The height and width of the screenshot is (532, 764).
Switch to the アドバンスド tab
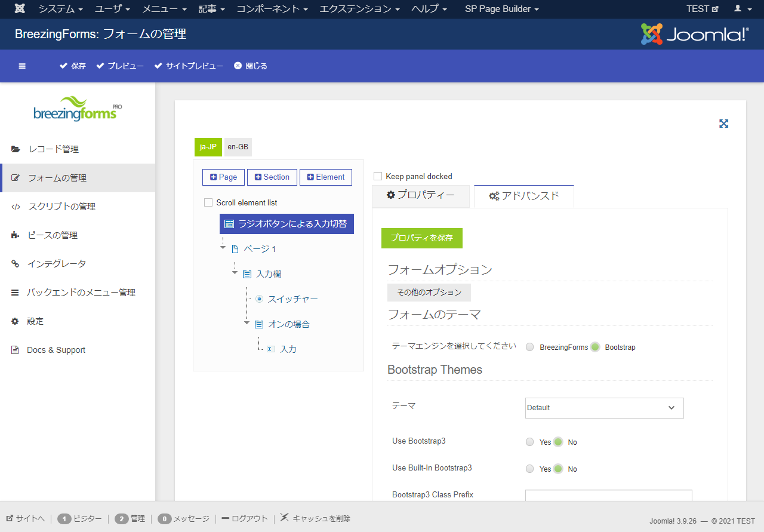click(523, 196)
